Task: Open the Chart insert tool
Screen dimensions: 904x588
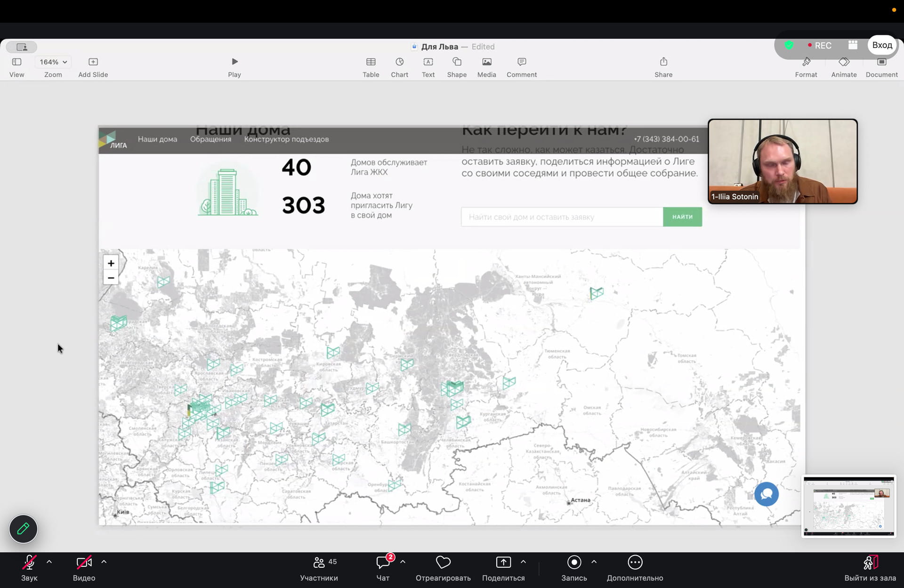Action: click(x=399, y=62)
